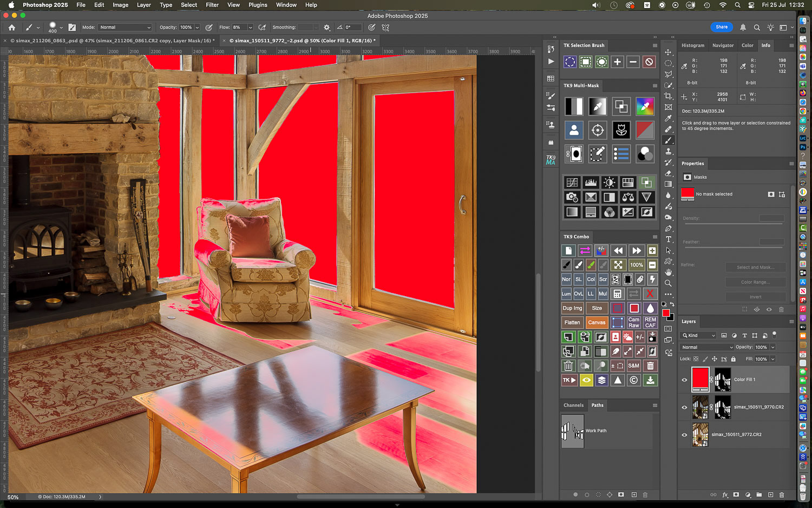Open the Layers panel flyout menu

[x=791, y=322]
